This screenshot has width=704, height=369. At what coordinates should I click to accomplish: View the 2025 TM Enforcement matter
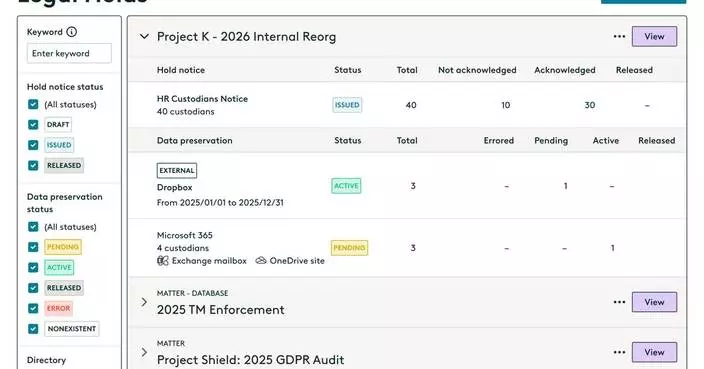pyautogui.click(x=654, y=302)
